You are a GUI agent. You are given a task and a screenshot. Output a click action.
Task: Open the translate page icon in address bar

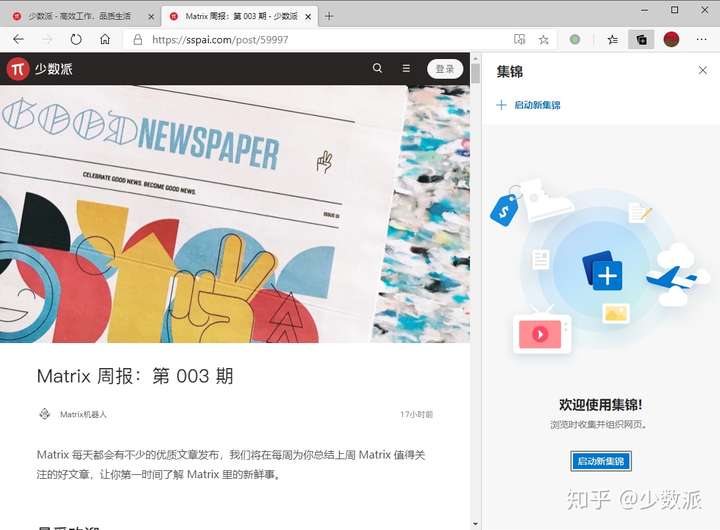pyautogui.click(x=519, y=39)
